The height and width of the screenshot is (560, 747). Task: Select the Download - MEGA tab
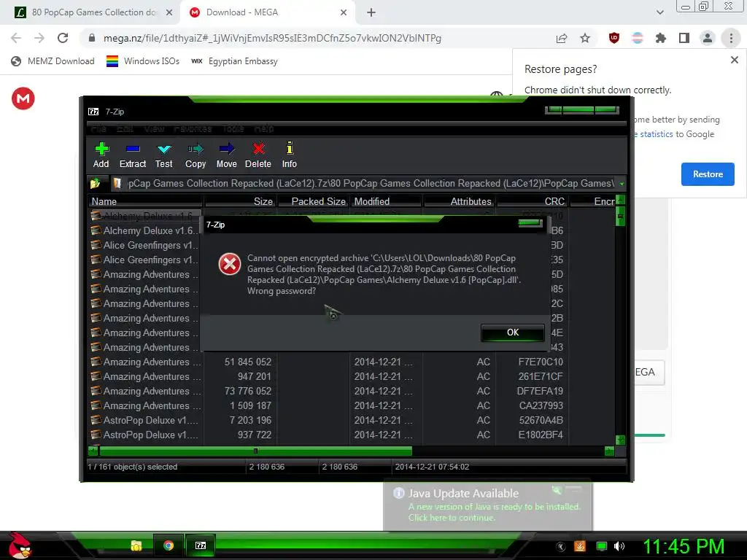click(266, 12)
